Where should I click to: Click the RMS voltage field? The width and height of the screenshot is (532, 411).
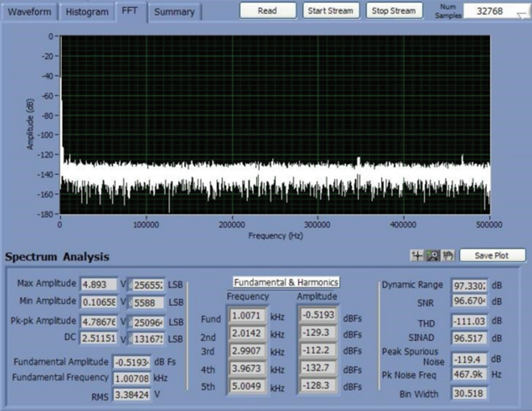click(132, 394)
